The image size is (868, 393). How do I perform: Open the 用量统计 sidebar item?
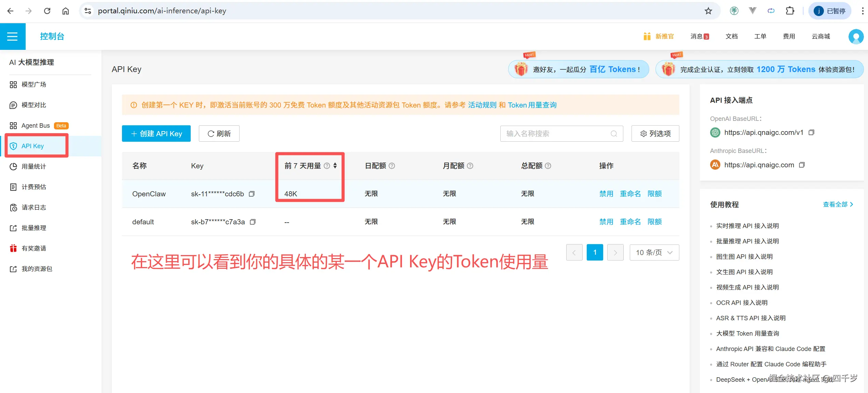click(x=33, y=166)
